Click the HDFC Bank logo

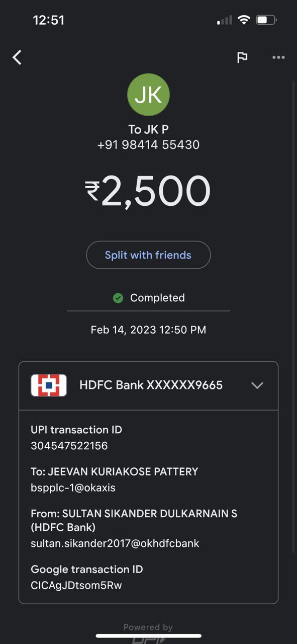[49, 385]
